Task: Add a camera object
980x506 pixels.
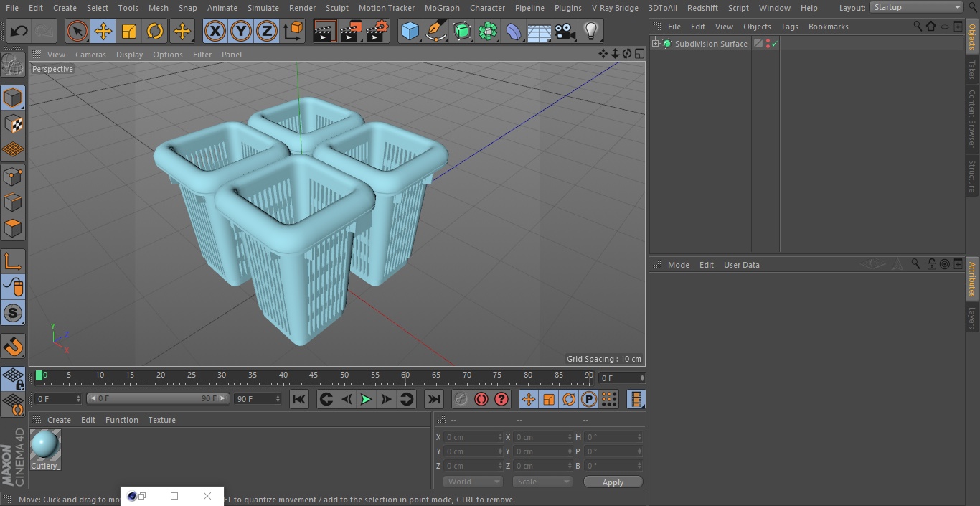Action: click(x=565, y=32)
